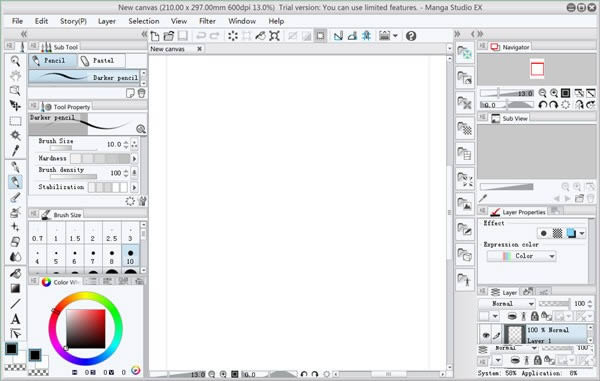Image resolution: width=600 pixels, height=381 pixels.
Task: Select the Hand move tool
Action: (15, 76)
